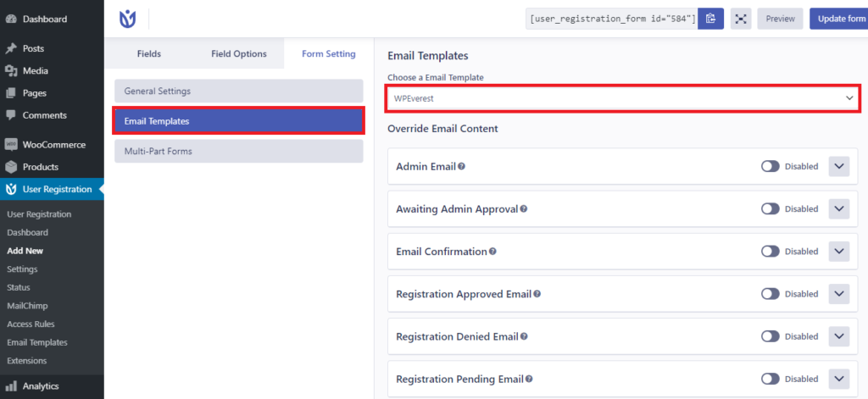Viewport: 868px width, 399px height.
Task: Click help icon beside Email Confirmation
Action: tap(492, 252)
